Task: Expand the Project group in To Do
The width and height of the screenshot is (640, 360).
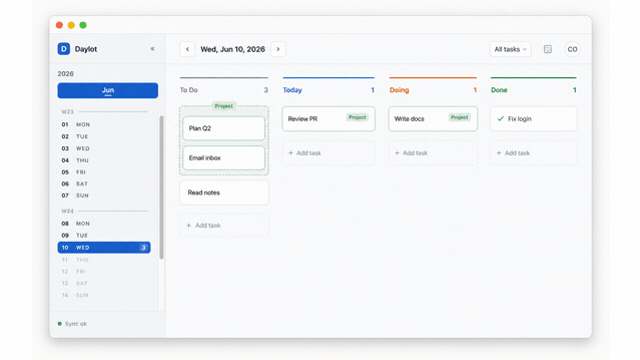Action: coord(224,106)
